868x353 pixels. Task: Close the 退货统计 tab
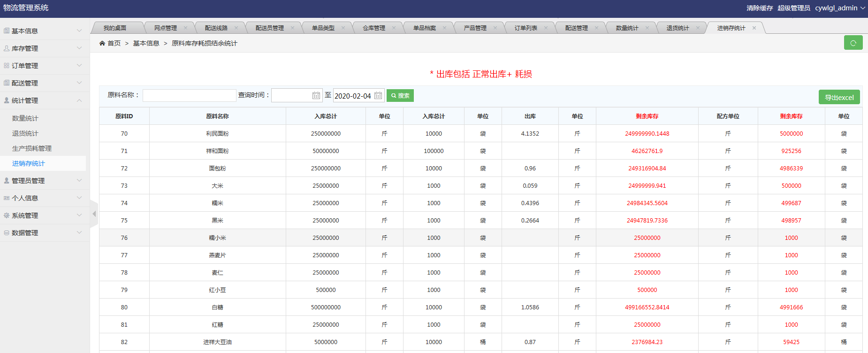click(698, 28)
